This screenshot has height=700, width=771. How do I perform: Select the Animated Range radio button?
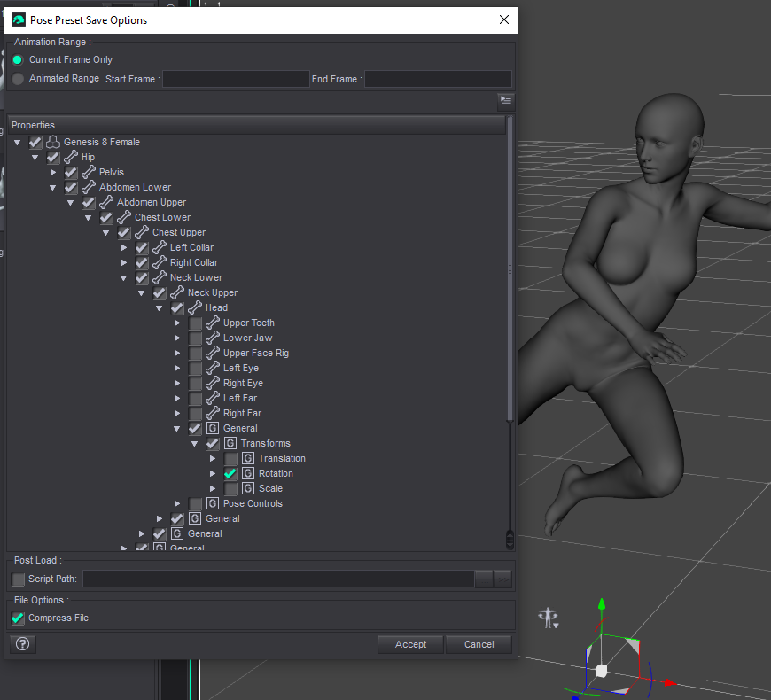point(18,79)
